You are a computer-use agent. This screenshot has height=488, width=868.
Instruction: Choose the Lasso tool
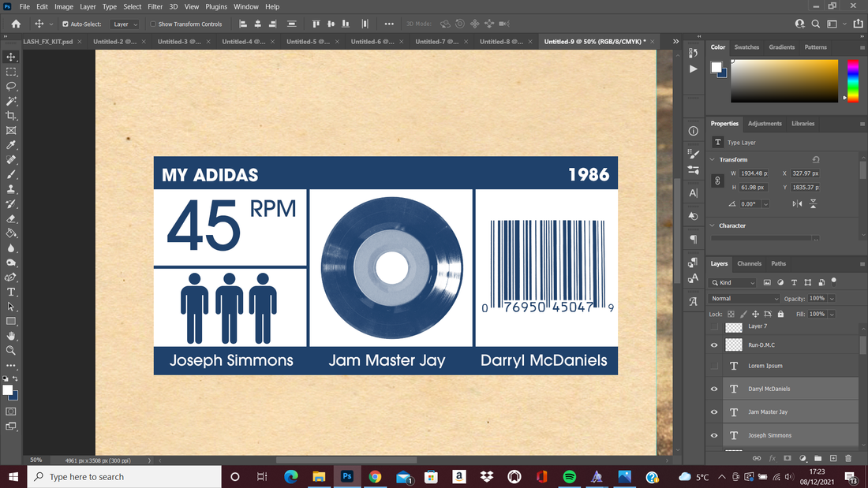pyautogui.click(x=11, y=86)
